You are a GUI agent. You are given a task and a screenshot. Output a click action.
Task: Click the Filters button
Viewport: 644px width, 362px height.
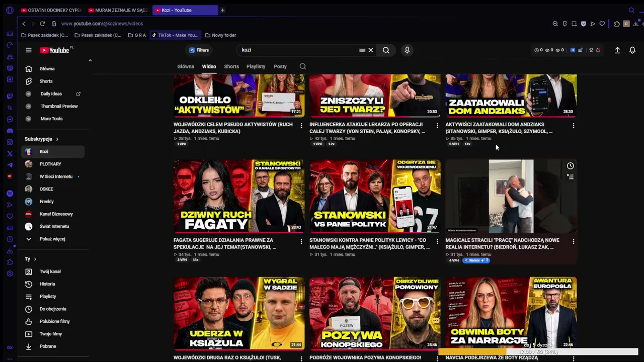pyautogui.click(x=199, y=50)
